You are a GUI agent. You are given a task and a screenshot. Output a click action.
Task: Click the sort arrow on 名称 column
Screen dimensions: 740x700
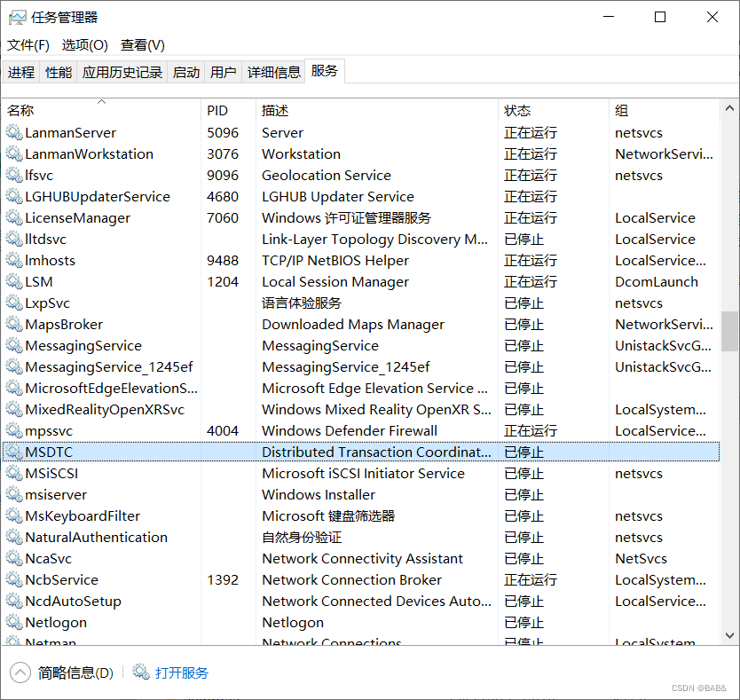point(101,103)
